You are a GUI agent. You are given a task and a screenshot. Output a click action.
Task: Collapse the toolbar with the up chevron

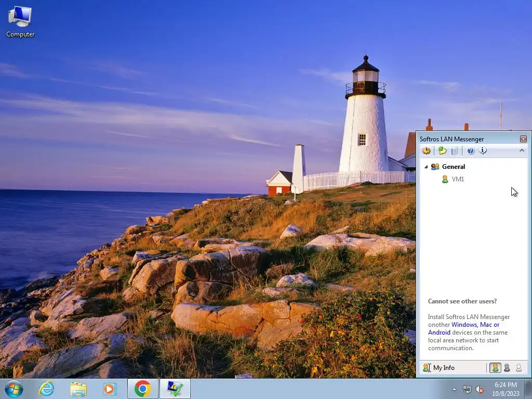522,150
